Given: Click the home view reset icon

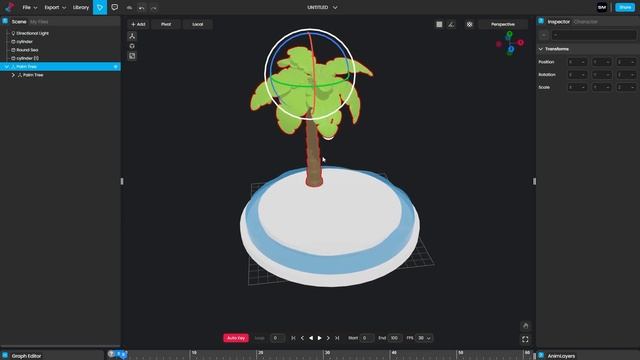Looking at the screenshot, I should coord(525,326).
